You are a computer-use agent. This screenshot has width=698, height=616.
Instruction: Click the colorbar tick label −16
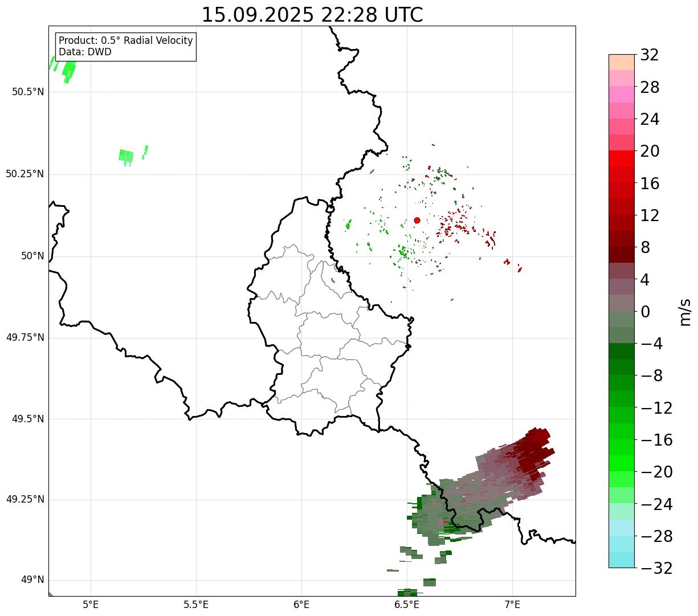click(656, 440)
